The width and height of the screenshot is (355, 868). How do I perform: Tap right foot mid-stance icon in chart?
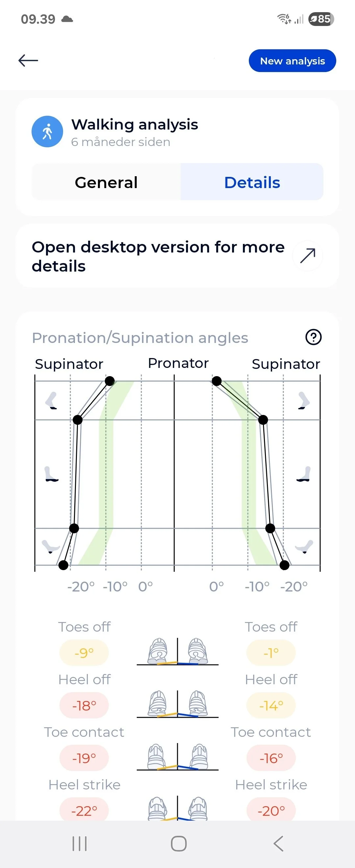(303, 474)
